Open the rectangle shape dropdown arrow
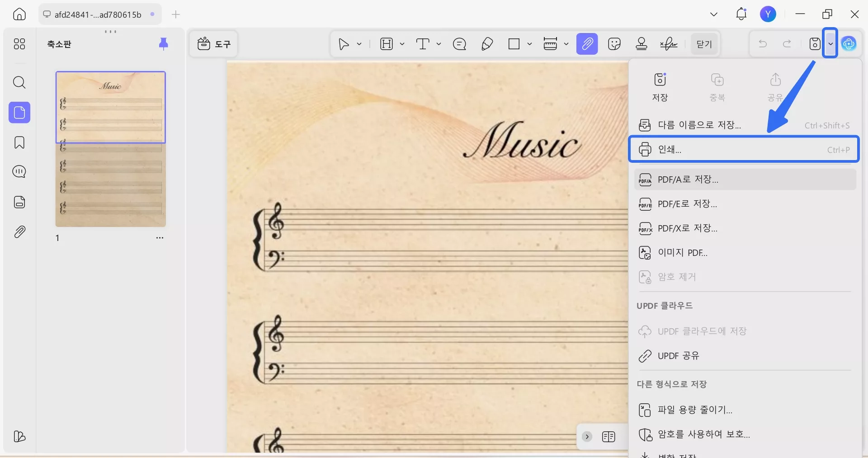The width and height of the screenshot is (868, 458). 529,44
